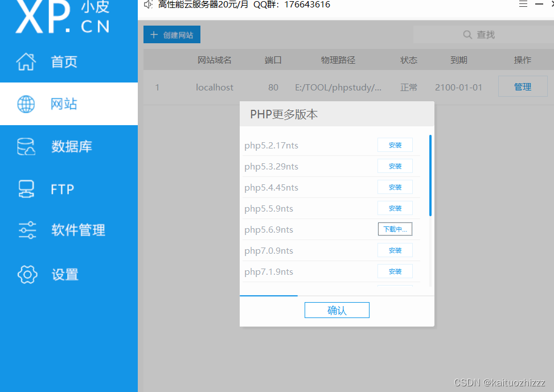Open the hamburger menu at top right

pos(523,4)
